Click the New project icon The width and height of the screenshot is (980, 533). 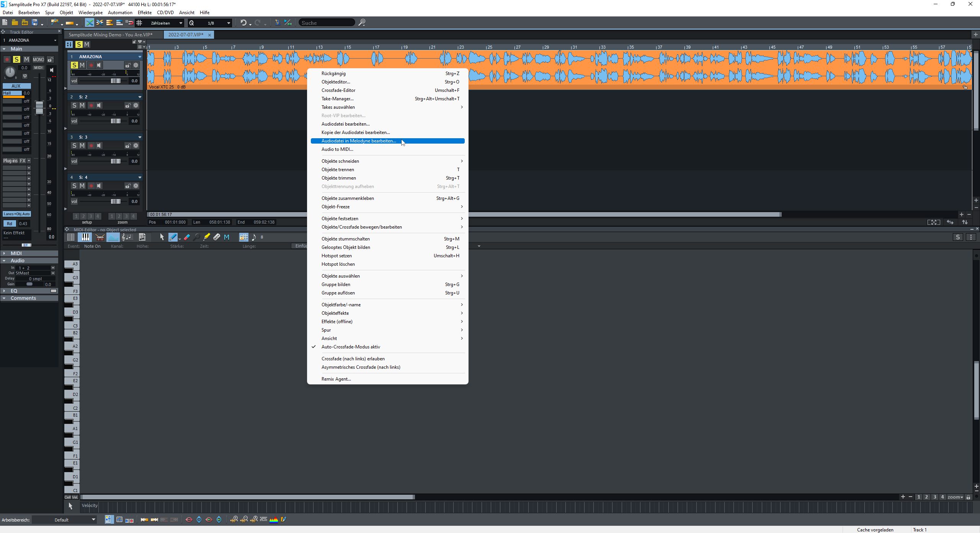point(5,23)
